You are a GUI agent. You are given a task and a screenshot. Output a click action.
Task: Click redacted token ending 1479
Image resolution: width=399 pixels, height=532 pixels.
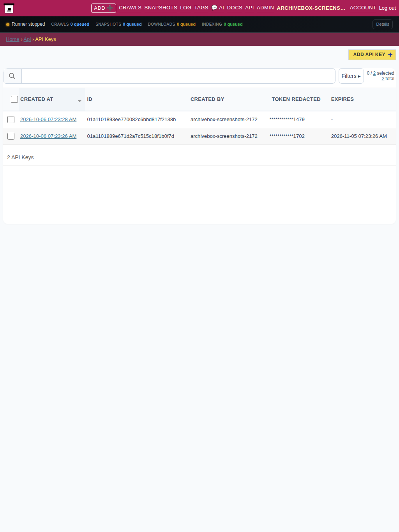(287, 120)
